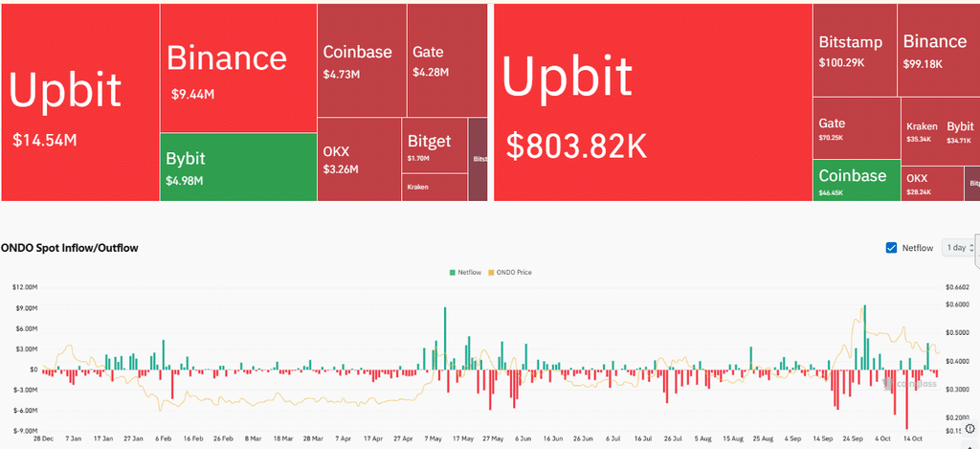Image resolution: width=980 pixels, height=449 pixels.
Task: Open the OKX $3.26M tile
Action: (359, 160)
